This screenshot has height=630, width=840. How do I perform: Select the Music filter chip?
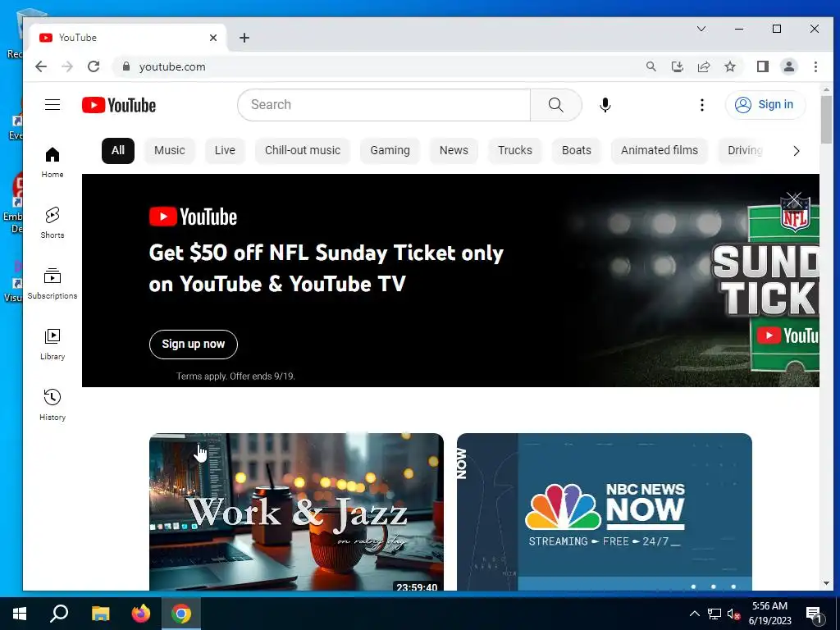(170, 151)
